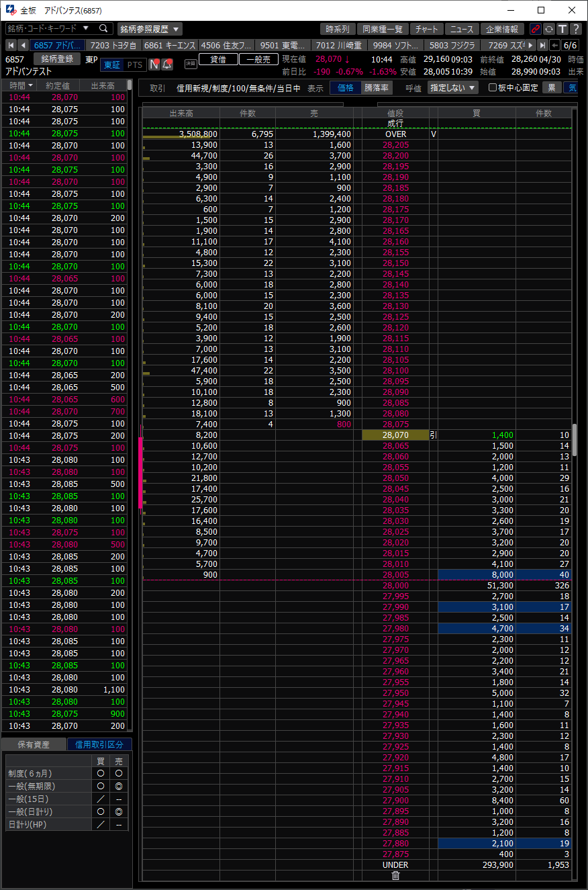Click the back arrow beside 6/6
Image resolution: width=588 pixels, height=890 pixels.
coord(554,45)
